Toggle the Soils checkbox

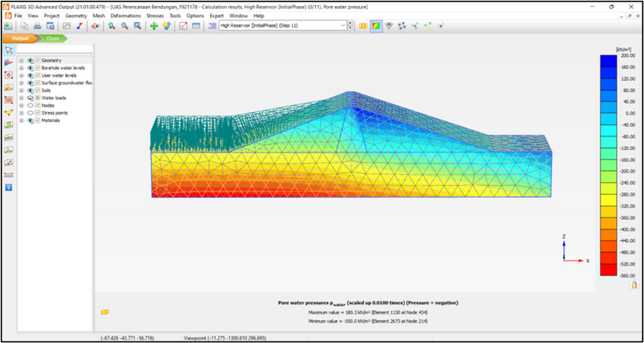pos(37,90)
